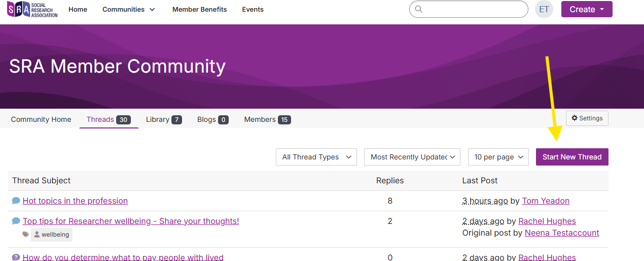Open the Blogs tab

(x=213, y=119)
